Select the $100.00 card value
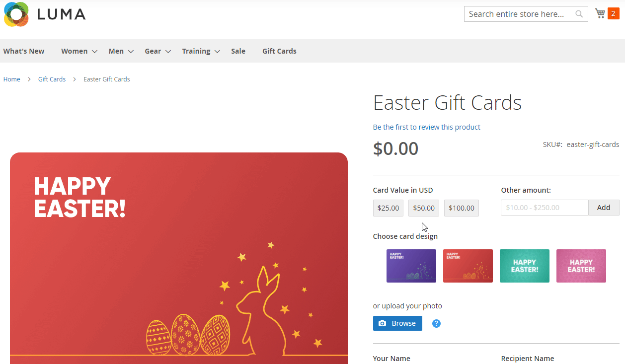The image size is (625, 364). pos(462,208)
